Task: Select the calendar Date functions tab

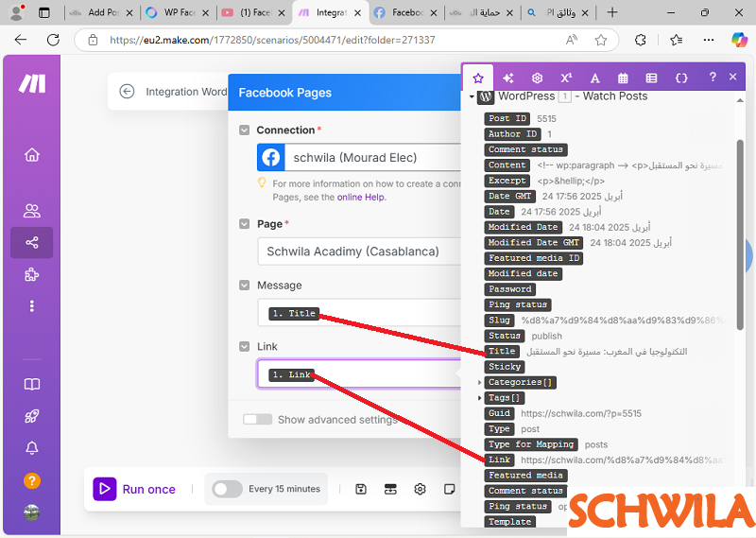Action: [623, 78]
